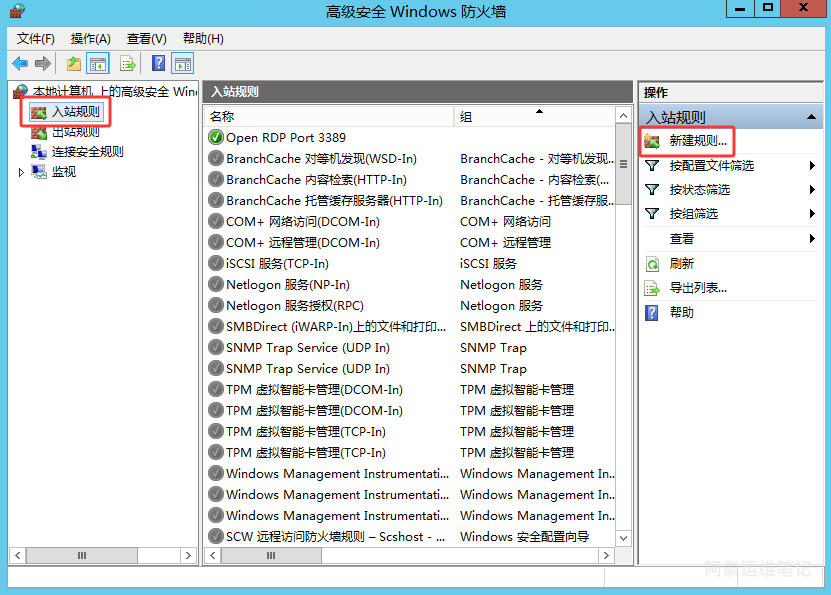Click rules list vertical scrollbar thumb

[623, 164]
